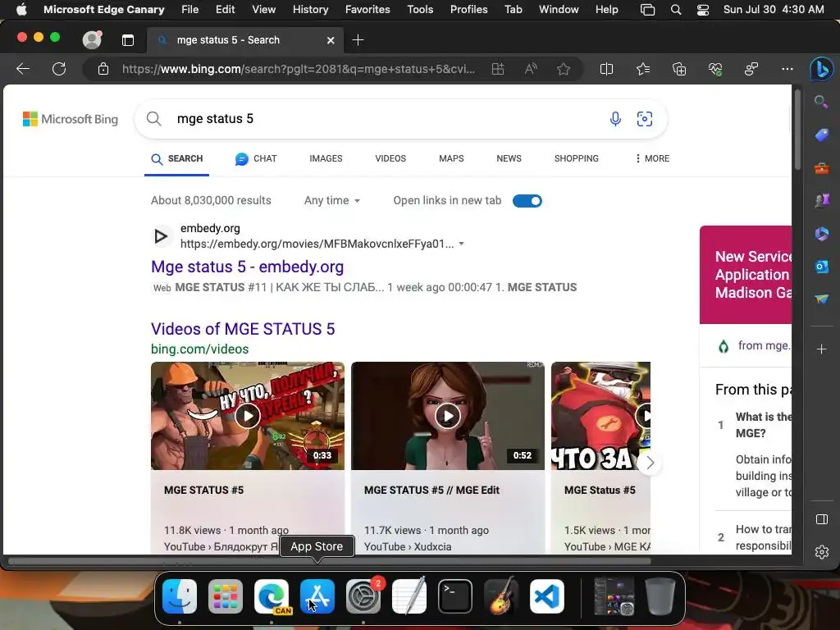840x630 pixels.
Task: Open Collections icon in toolbar
Action: pyautogui.click(x=678, y=69)
